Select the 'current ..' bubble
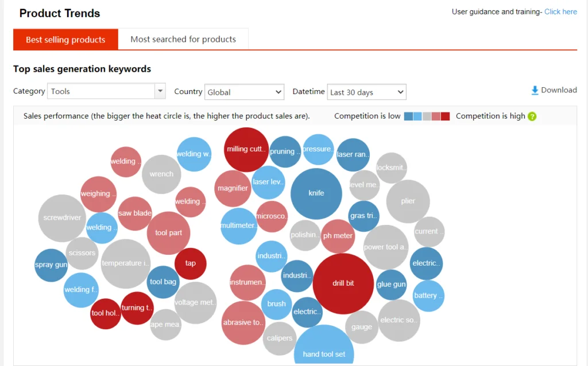Image resolution: width=588 pixels, height=366 pixels. pyautogui.click(x=429, y=232)
